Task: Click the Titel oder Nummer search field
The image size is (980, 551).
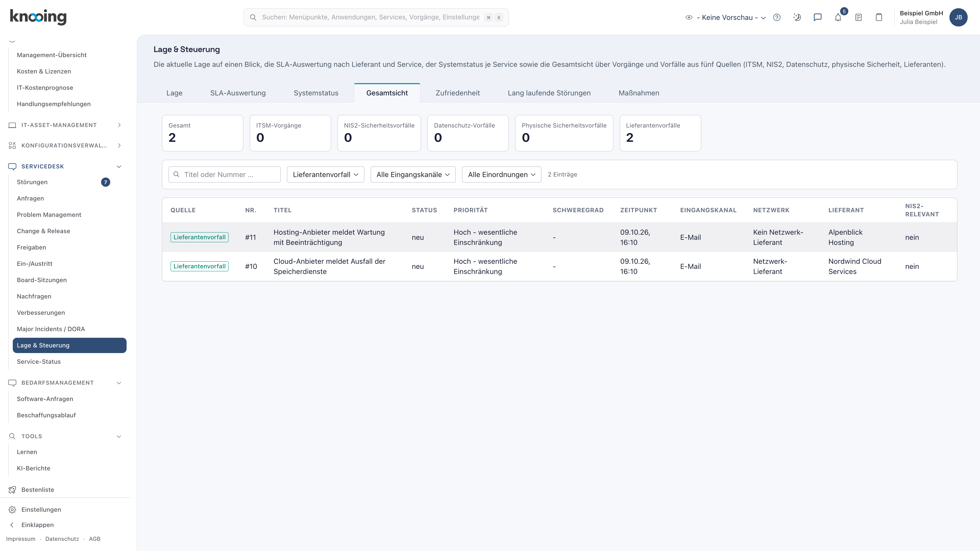Action: (225, 174)
